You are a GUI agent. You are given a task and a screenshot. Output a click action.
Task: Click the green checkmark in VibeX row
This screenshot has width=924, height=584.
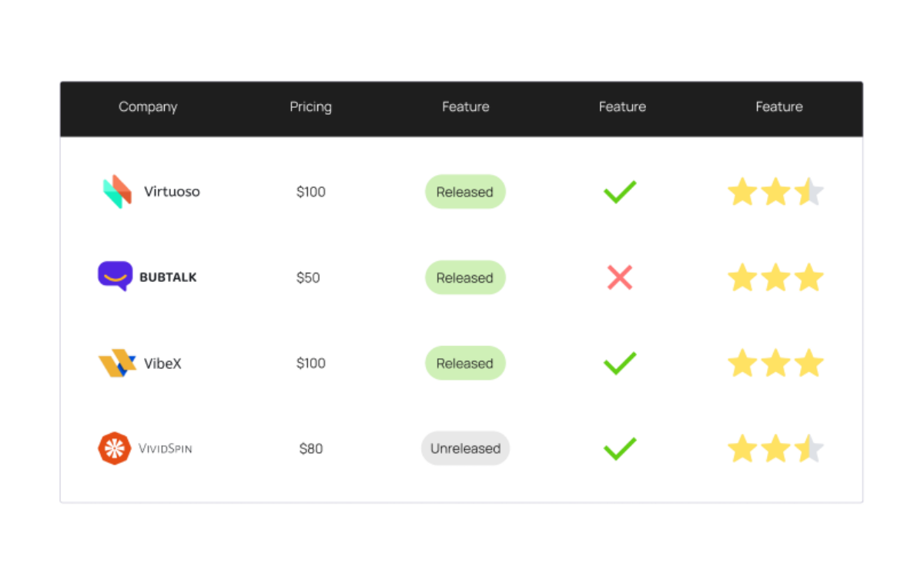(620, 363)
